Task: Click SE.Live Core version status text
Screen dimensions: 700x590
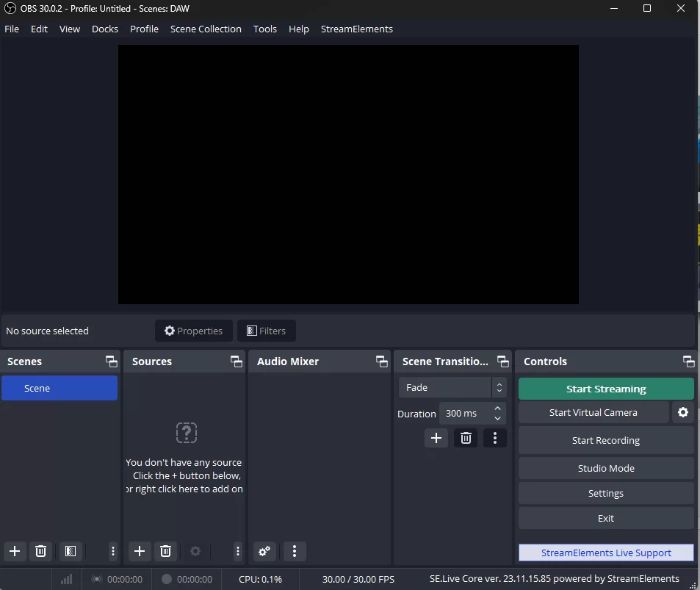Action: tap(555, 579)
